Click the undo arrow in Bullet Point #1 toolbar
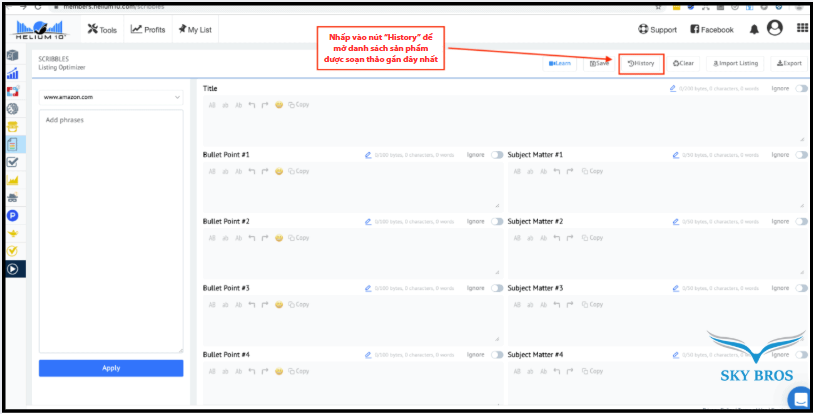This screenshot has width=813, height=414. coord(252,171)
